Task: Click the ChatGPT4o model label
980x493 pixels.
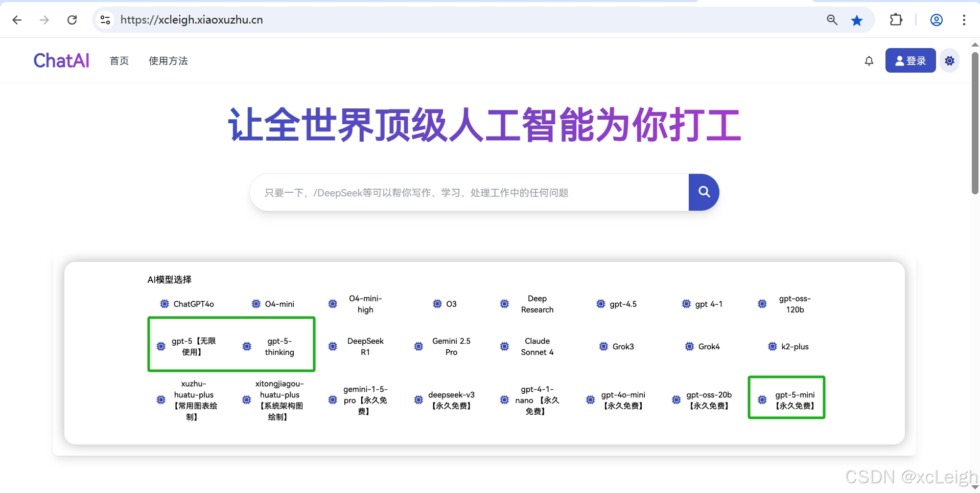Action: [194, 304]
